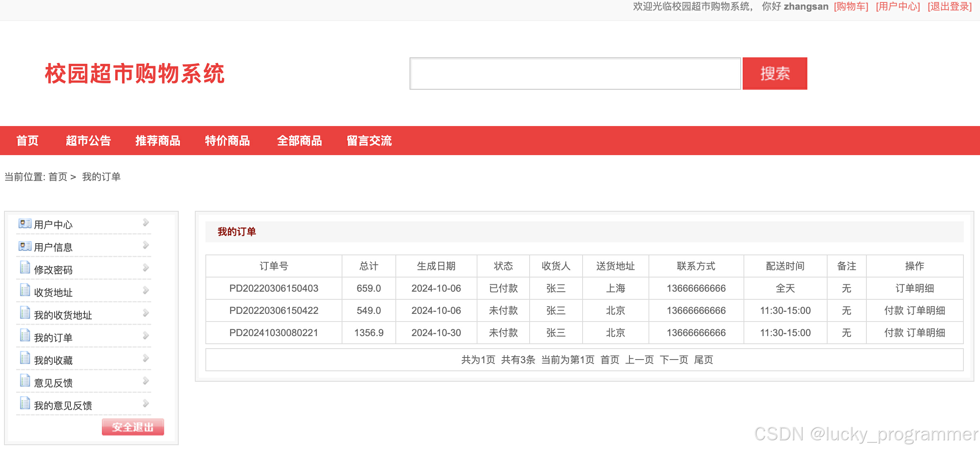Expand the arrow next to 我的收货地址
This screenshot has width=980, height=450.
[x=146, y=313]
